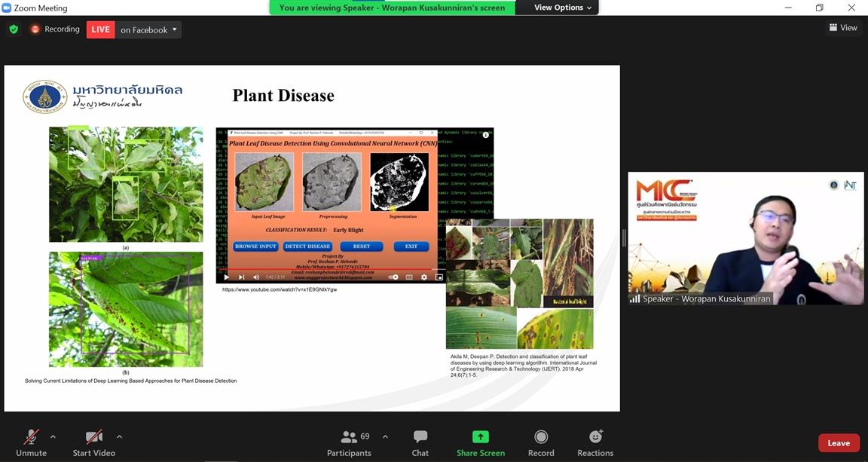Screen dimensions: 868x462
Task: Open the Reactions menu
Action: click(595, 443)
